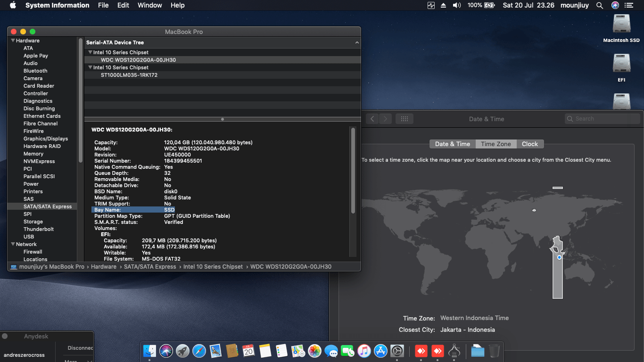The width and height of the screenshot is (644, 362).
Task: Click the volume icon in menu bar
Action: [x=456, y=5]
